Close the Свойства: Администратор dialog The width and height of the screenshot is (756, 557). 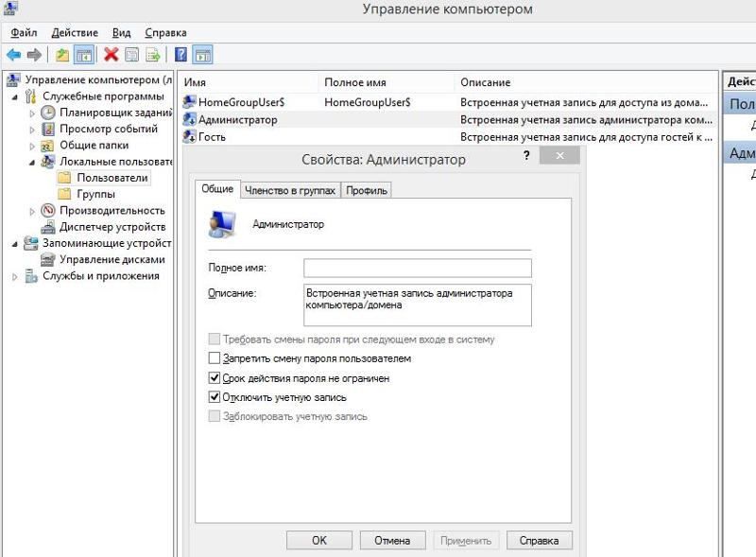559,155
